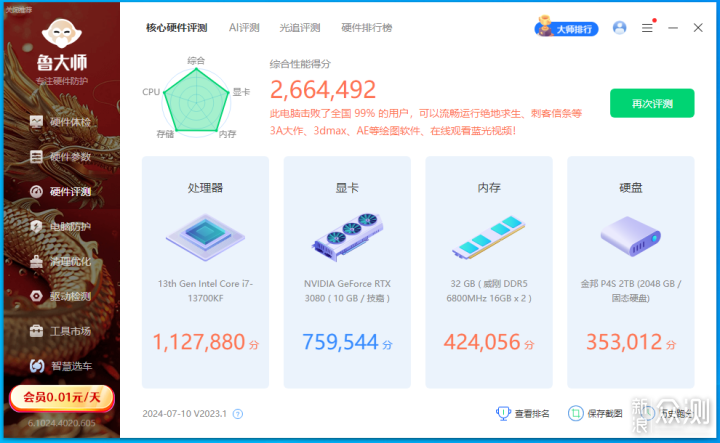Click the graphics card illustration

[x=348, y=237]
